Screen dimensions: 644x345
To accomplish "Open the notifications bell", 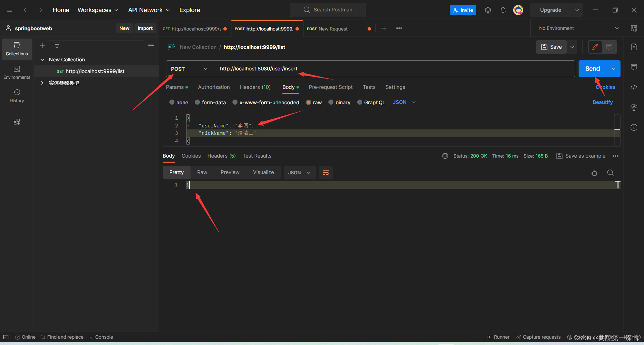I will [503, 10].
